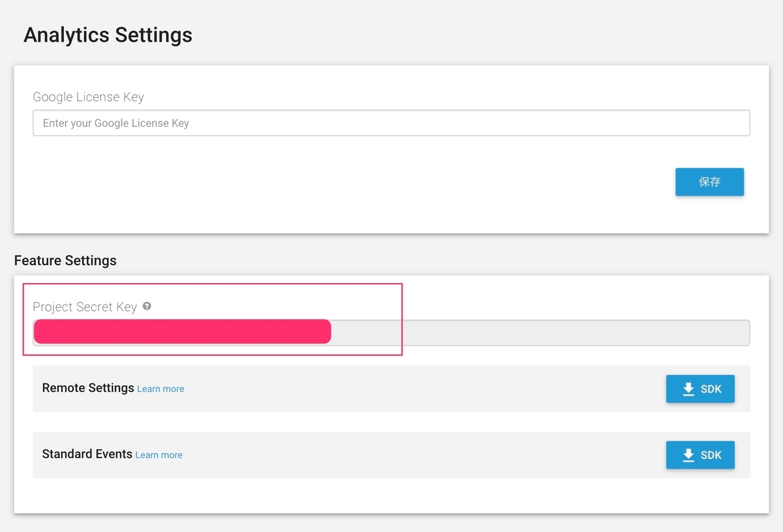The width and height of the screenshot is (783, 532).
Task: Click the Project Secret Key label text
Action: 85,307
